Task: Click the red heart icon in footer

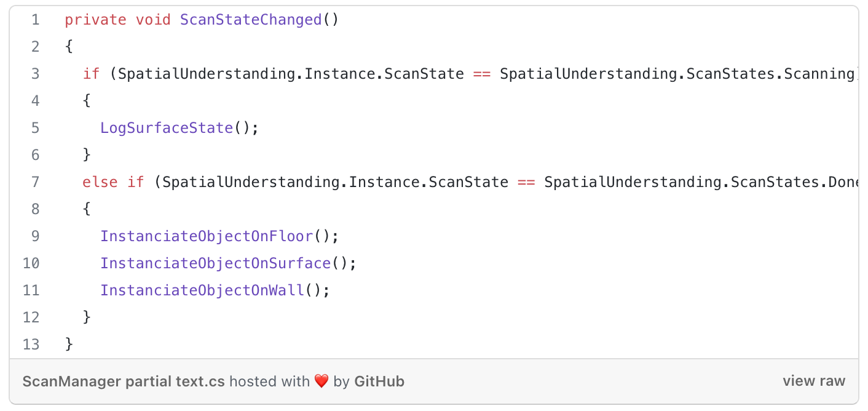Action: 322,381
